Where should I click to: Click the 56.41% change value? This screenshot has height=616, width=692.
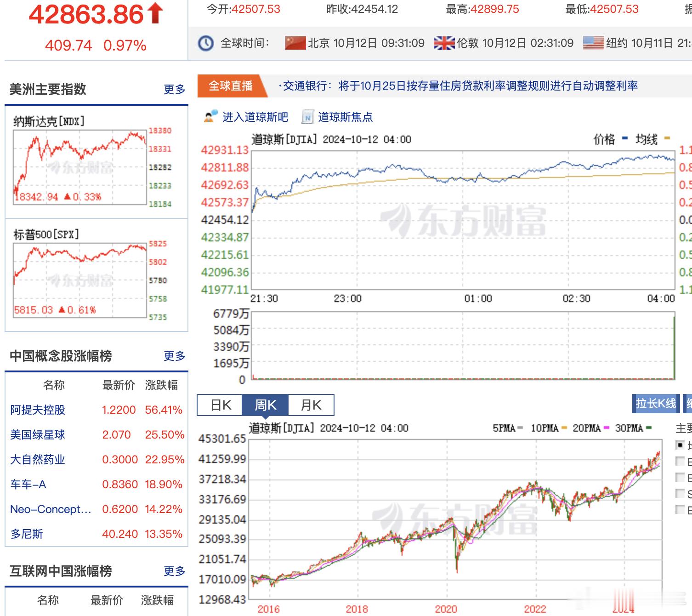pyautogui.click(x=164, y=410)
